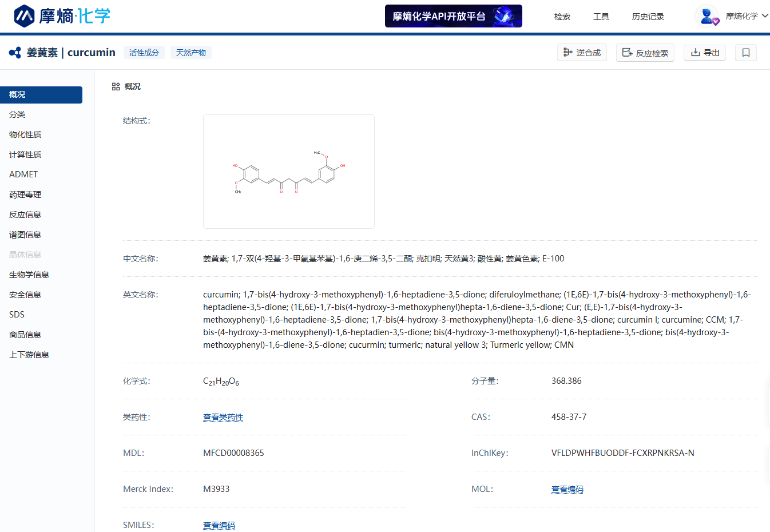The width and height of the screenshot is (770, 532).
Task: Click the curcumin structure image
Action: (x=289, y=172)
